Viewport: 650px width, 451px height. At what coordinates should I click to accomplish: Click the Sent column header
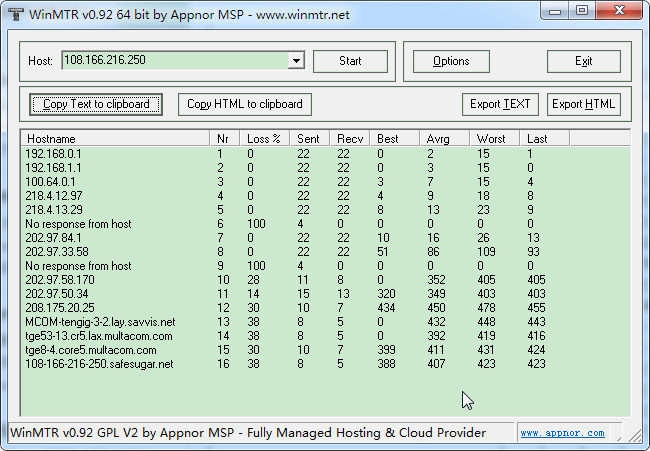310,138
